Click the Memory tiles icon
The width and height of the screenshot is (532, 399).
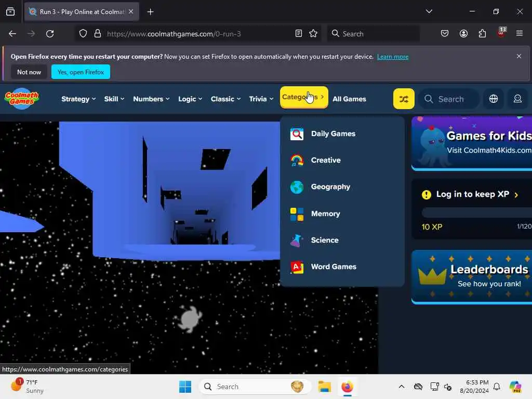coord(297,214)
